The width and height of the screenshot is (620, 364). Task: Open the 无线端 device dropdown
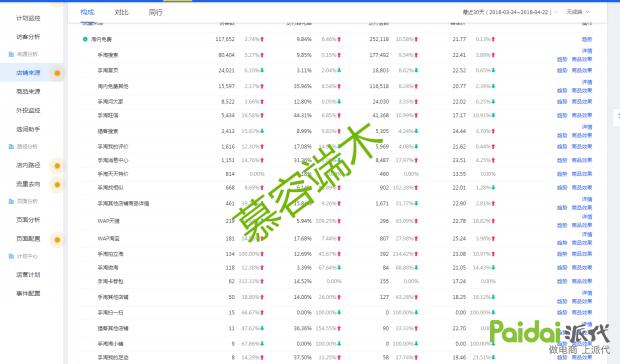pos(578,12)
